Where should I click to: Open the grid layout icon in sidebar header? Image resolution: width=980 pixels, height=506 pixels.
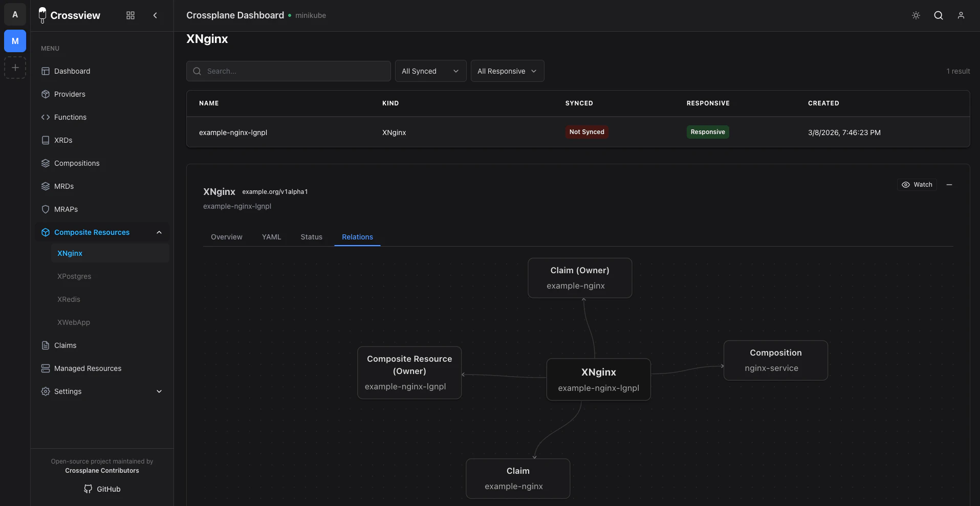[130, 15]
